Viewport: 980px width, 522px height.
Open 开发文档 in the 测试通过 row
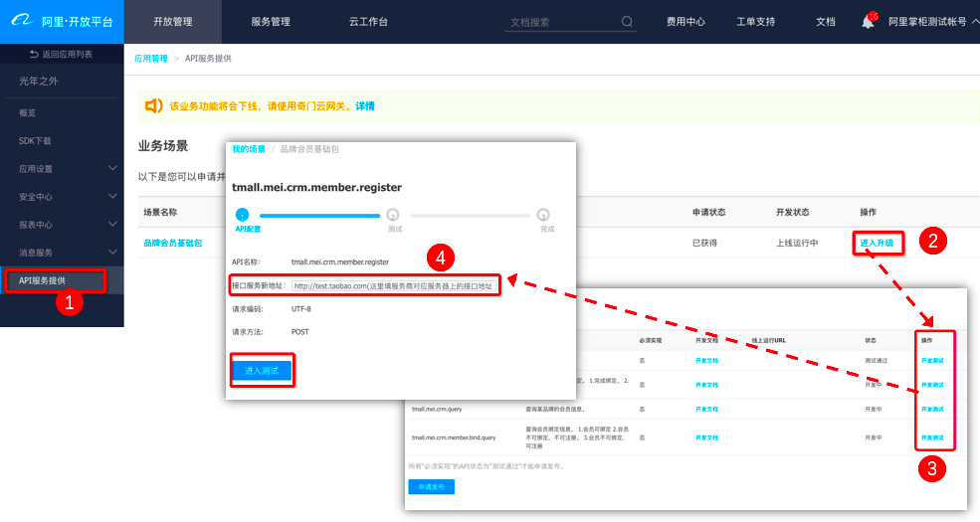tap(706, 361)
